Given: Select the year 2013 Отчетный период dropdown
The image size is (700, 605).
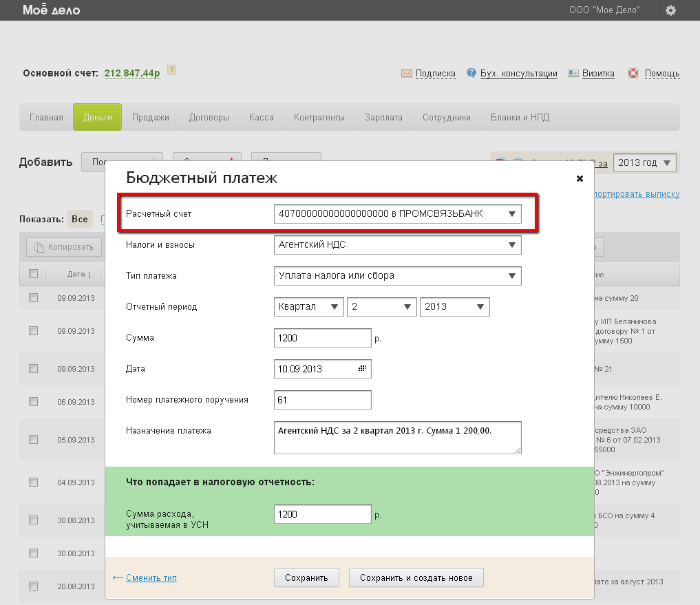Looking at the screenshot, I should (x=454, y=307).
